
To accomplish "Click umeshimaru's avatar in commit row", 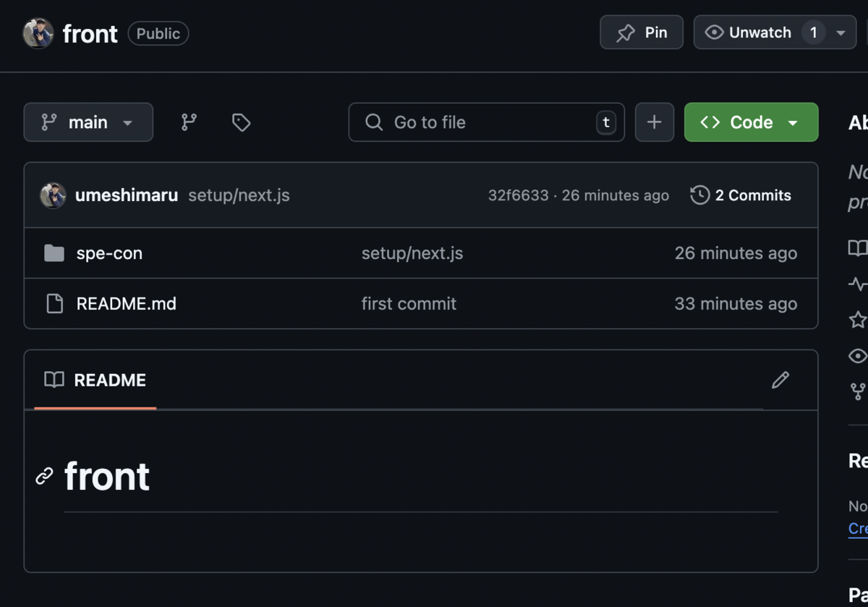I will 53,195.
